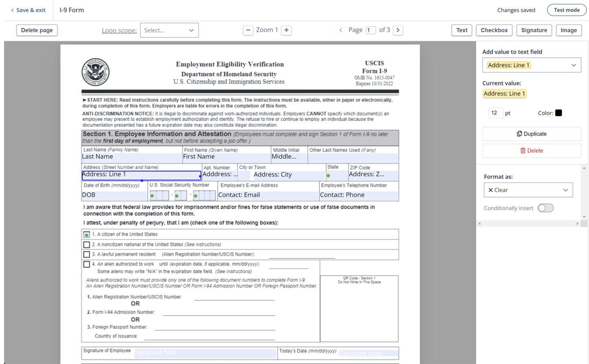Image resolution: width=589 pixels, height=364 pixels.
Task: Click the horizontal scrollbar right arrow
Action: [577, 224]
